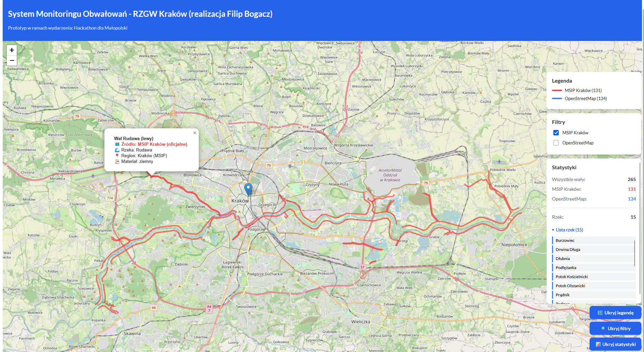Click the Wieliczka label on map

(x=361, y=321)
